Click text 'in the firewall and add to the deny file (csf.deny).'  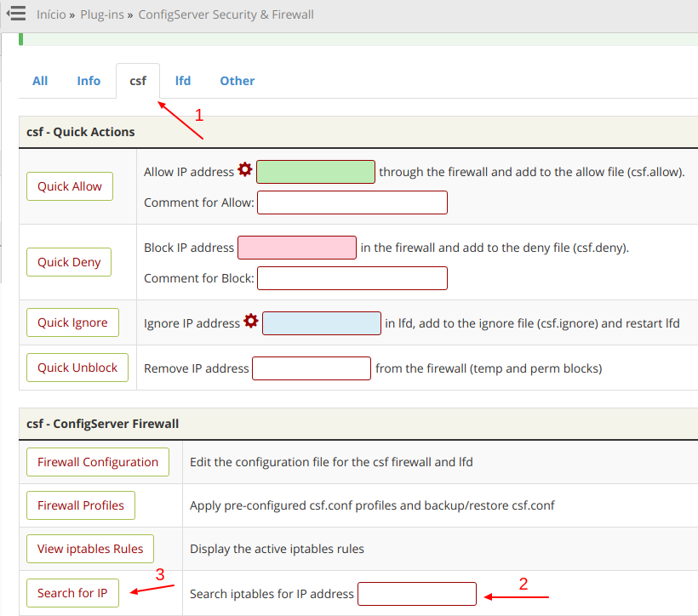point(495,248)
